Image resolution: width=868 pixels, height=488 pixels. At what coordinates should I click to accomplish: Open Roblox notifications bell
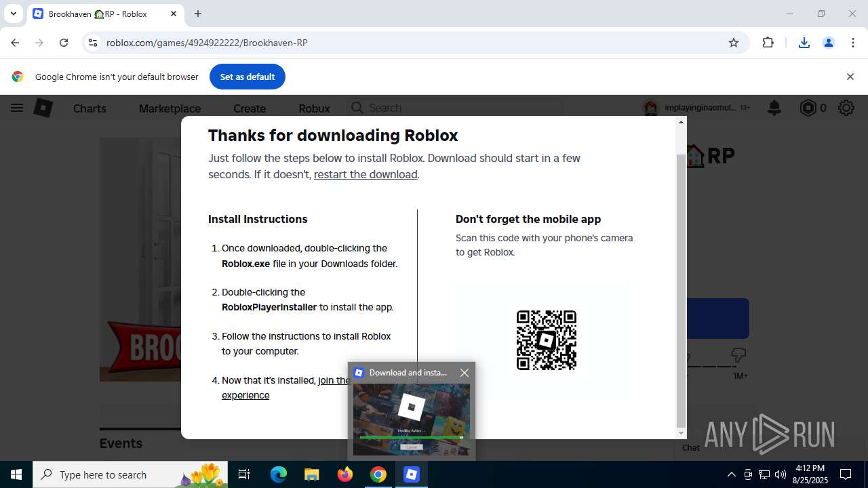pos(774,108)
